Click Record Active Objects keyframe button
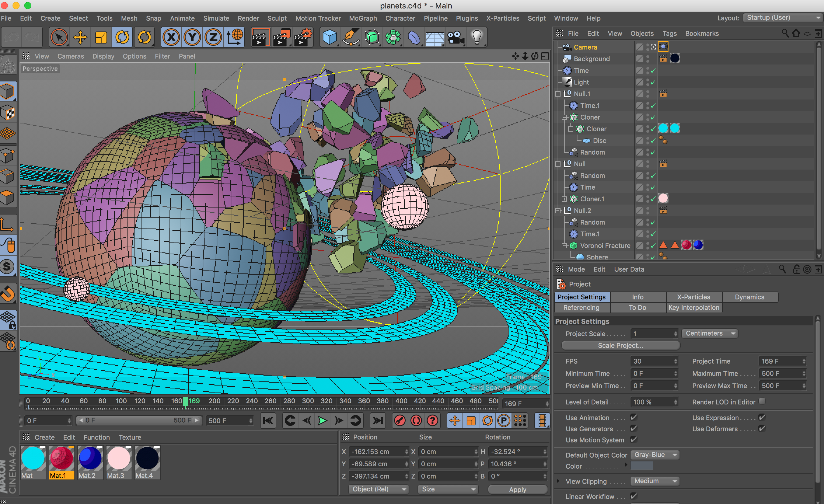The height and width of the screenshot is (504, 824). (400, 421)
